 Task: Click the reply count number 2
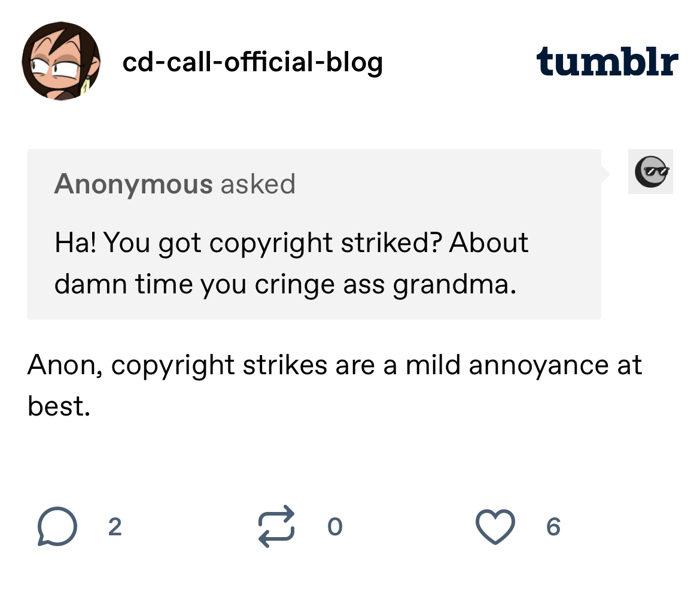pyautogui.click(x=115, y=527)
